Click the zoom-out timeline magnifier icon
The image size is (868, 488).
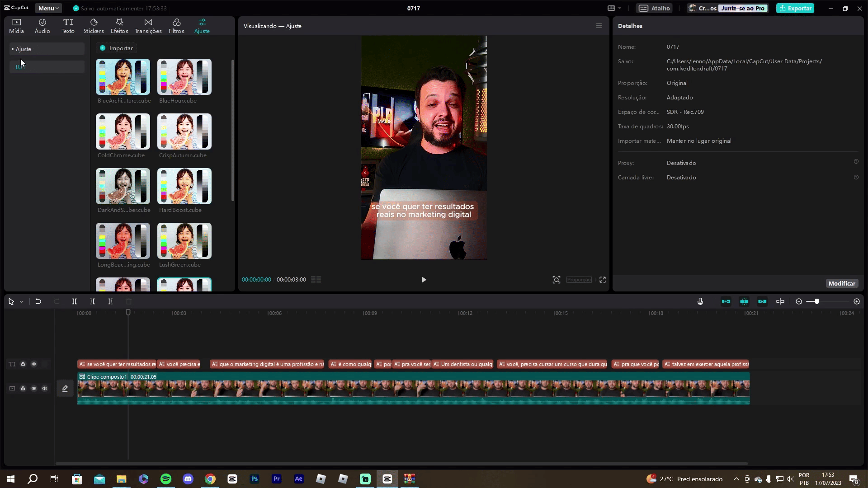(x=799, y=301)
